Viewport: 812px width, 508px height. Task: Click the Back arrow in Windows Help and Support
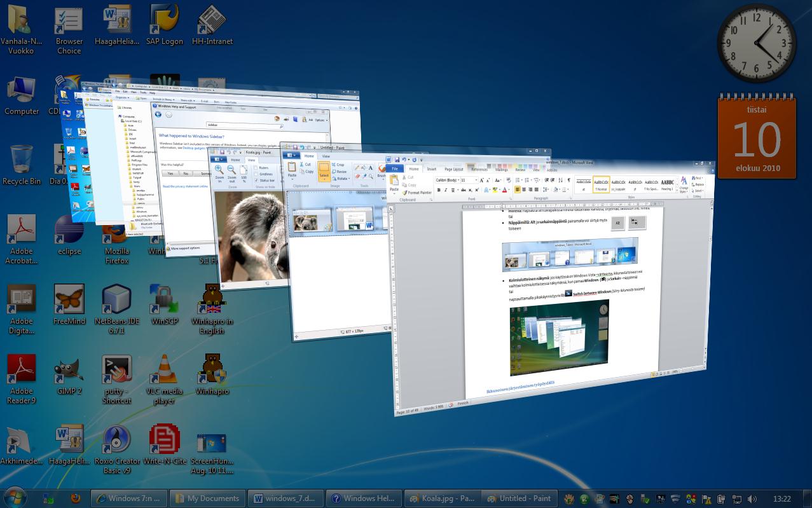tap(158, 114)
